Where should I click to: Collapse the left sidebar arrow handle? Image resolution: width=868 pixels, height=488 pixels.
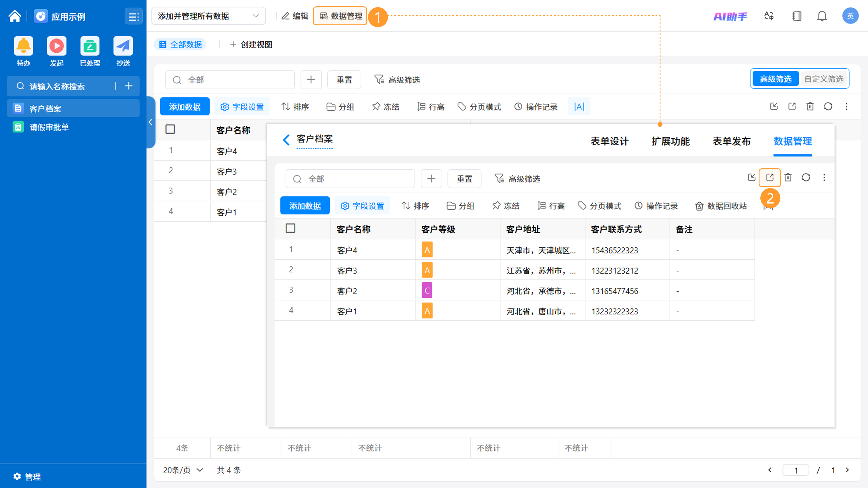pos(151,122)
